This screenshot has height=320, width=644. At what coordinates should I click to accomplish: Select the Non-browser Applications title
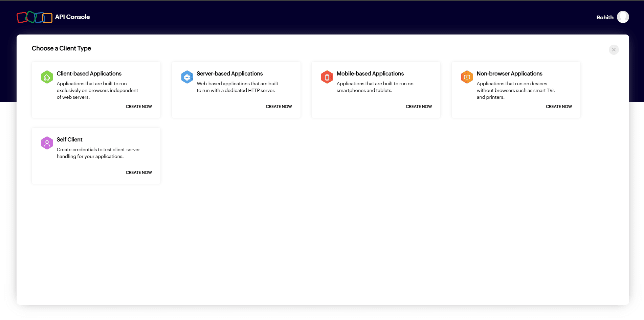(509, 74)
